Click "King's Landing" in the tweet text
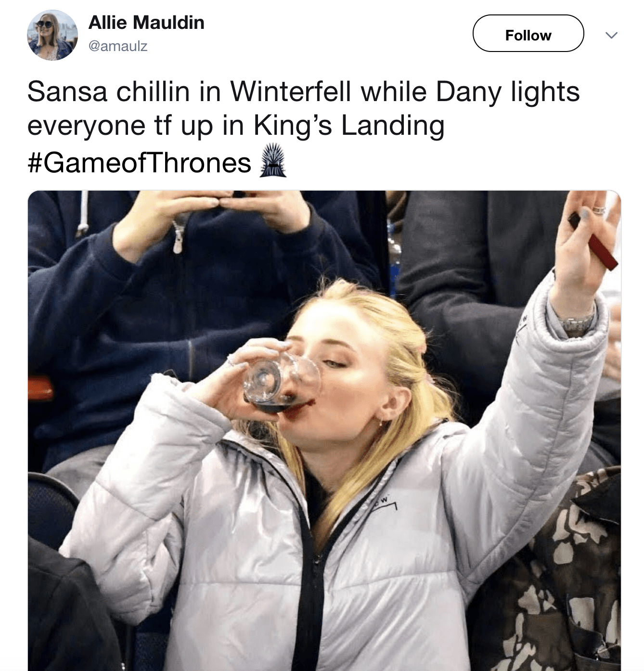This screenshot has width=644, height=671. [349, 126]
